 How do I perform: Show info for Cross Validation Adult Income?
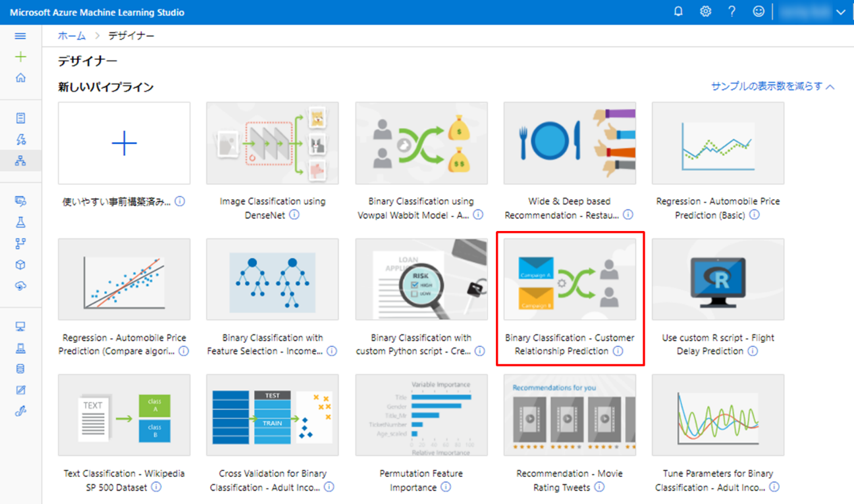tap(329, 487)
